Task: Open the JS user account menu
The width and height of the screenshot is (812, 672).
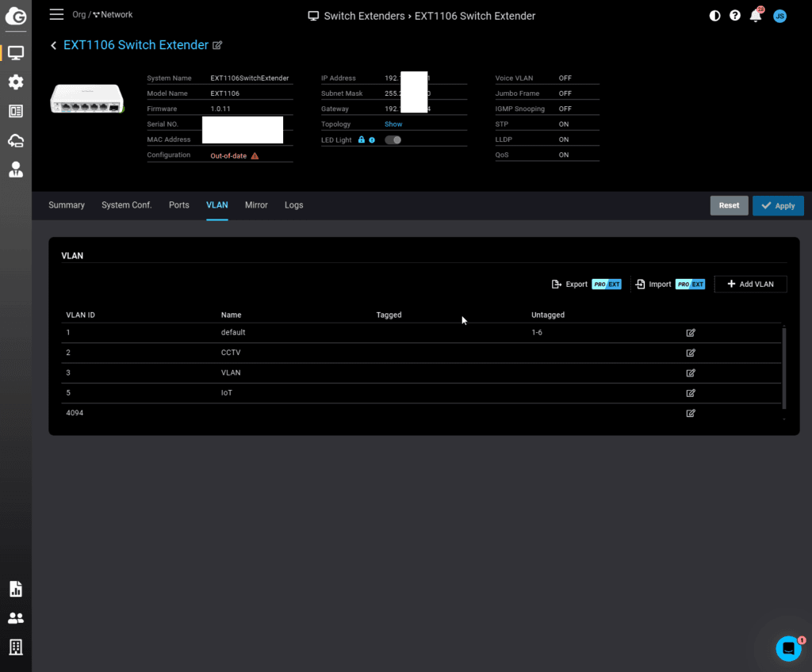Action: (779, 16)
